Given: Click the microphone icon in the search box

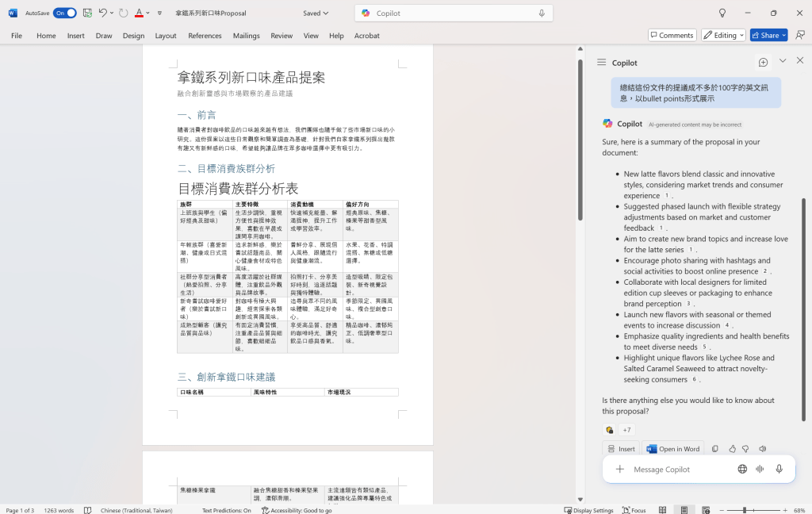Looking at the screenshot, I should coord(542,13).
